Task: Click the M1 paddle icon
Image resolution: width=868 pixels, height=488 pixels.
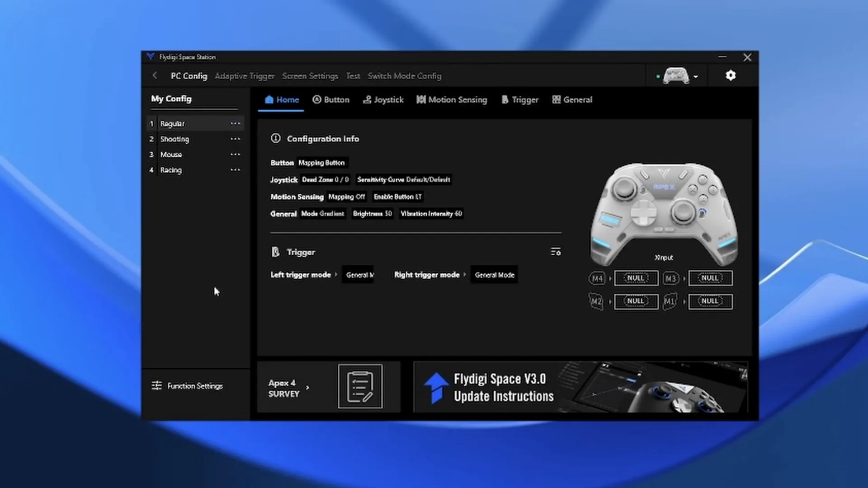Action: [x=670, y=301]
